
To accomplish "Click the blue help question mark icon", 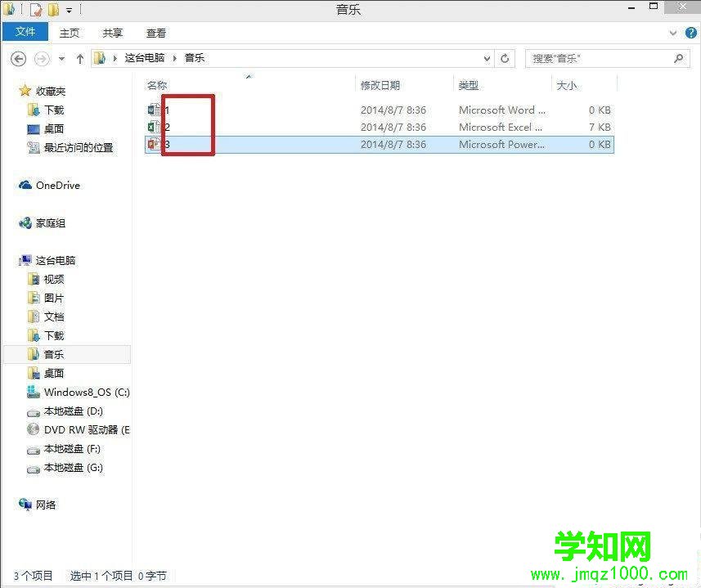I will tap(690, 33).
